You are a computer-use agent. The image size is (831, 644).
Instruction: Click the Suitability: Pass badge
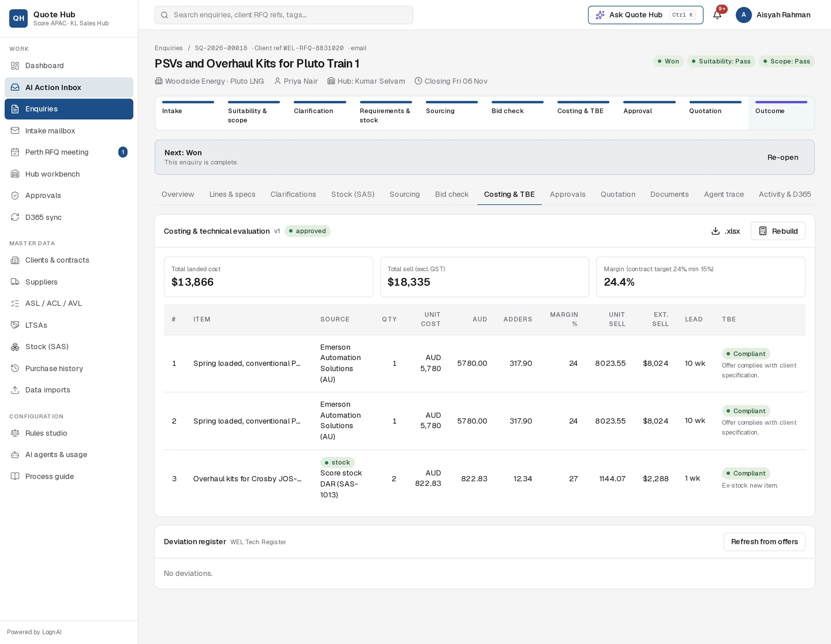pyautogui.click(x=721, y=61)
